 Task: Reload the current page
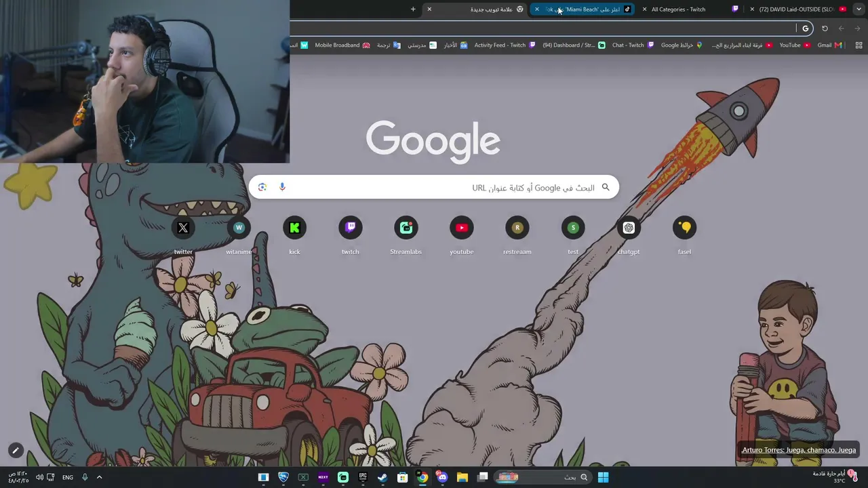[x=825, y=28]
